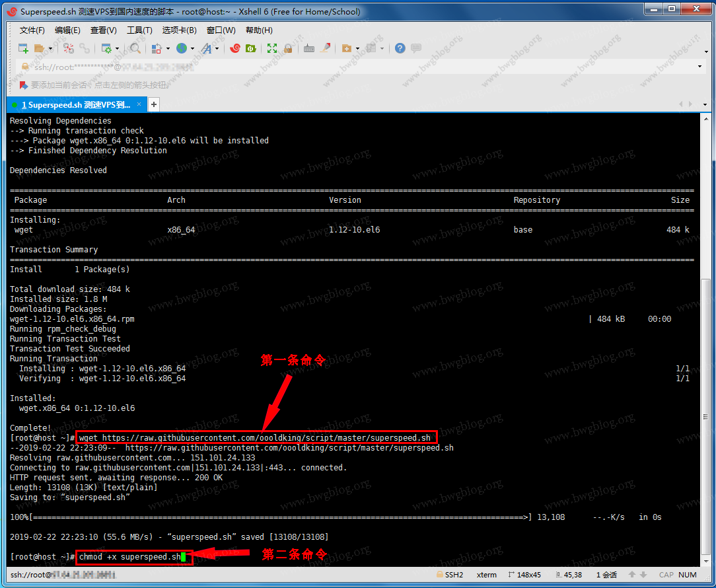This screenshot has height=588, width=716.
Task: Open the 编辑(E) menu
Action: pyautogui.click(x=67, y=30)
